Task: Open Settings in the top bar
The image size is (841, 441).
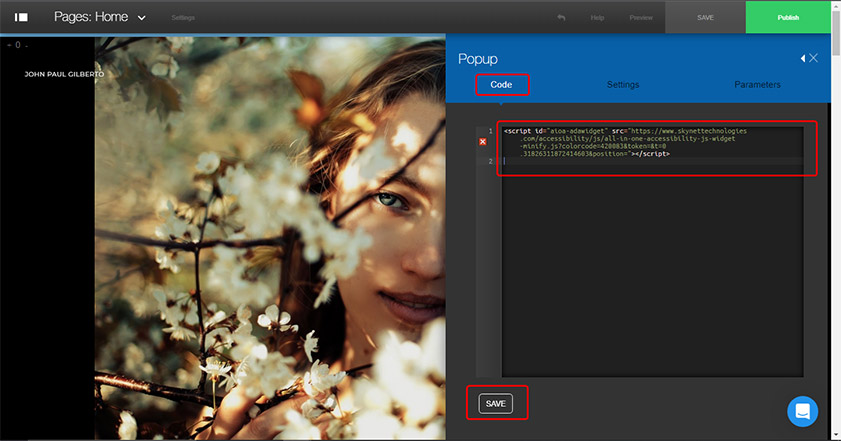Action: pyautogui.click(x=183, y=18)
